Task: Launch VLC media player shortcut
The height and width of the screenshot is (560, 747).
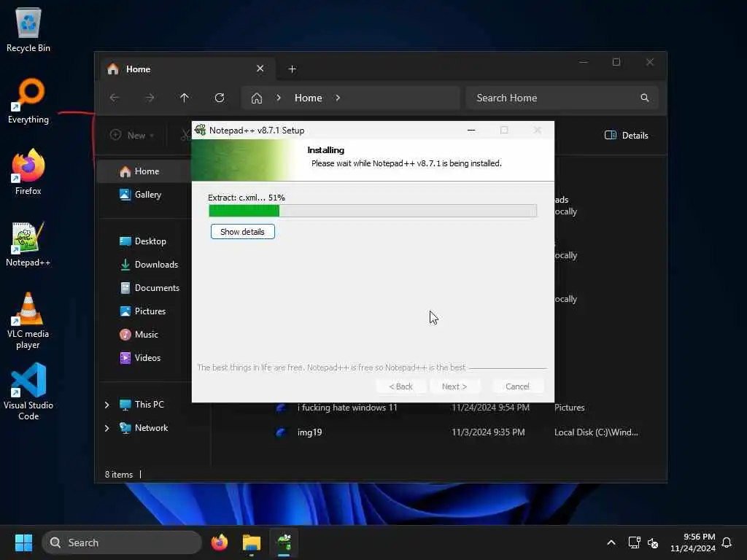Action: click(x=28, y=321)
